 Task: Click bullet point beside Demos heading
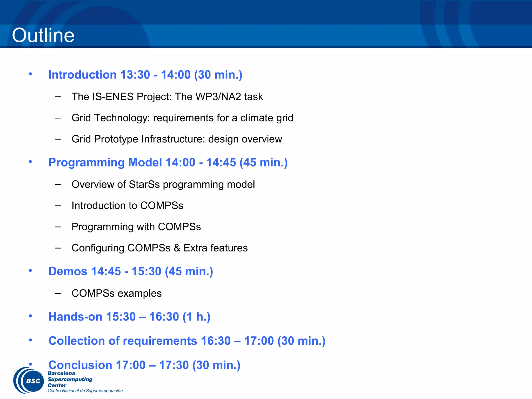(30, 270)
